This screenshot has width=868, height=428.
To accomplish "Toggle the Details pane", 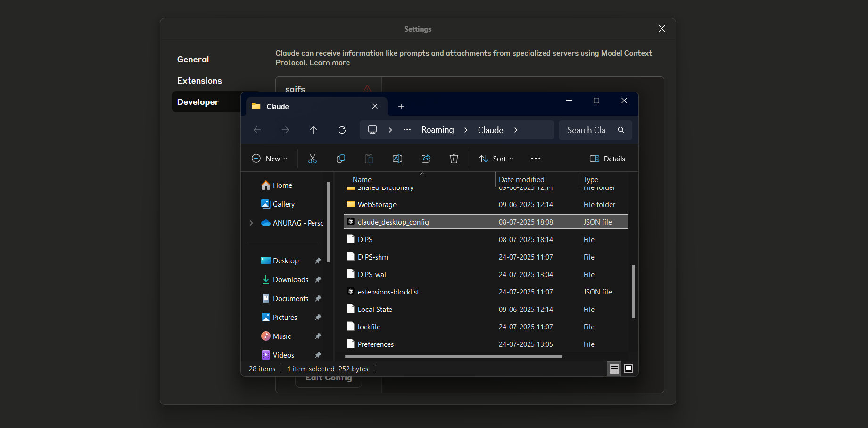I will point(607,159).
